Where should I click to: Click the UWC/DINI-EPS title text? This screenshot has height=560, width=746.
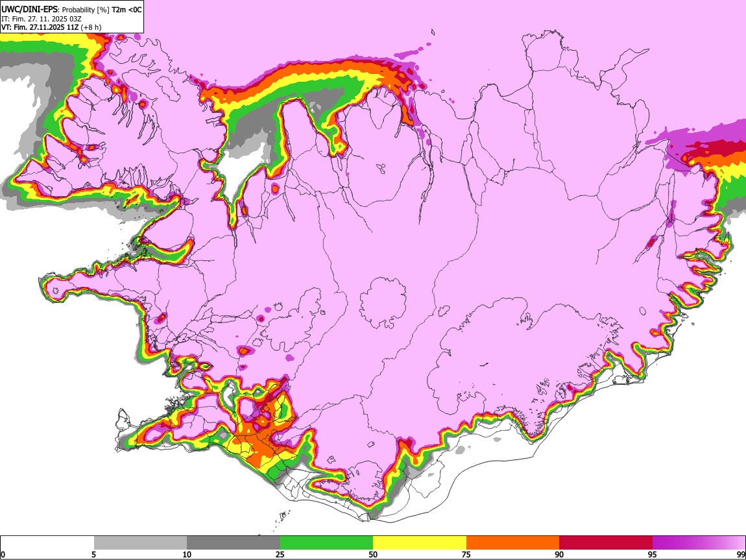pyautogui.click(x=28, y=10)
